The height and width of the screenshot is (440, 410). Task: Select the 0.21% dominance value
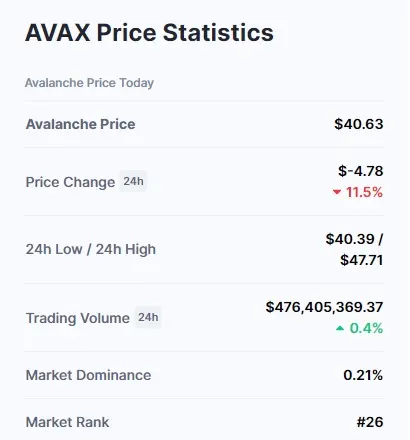(363, 375)
